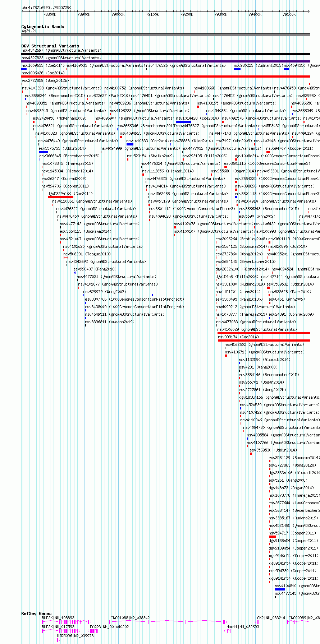Click the nsv4106029 variant label

click(257, 329)
